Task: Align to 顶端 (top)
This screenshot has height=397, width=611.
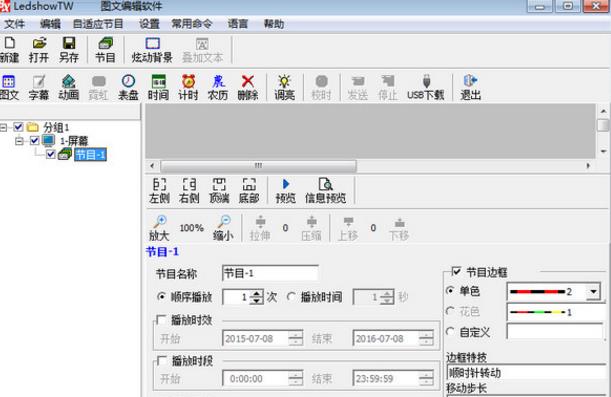Action: click(x=219, y=191)
